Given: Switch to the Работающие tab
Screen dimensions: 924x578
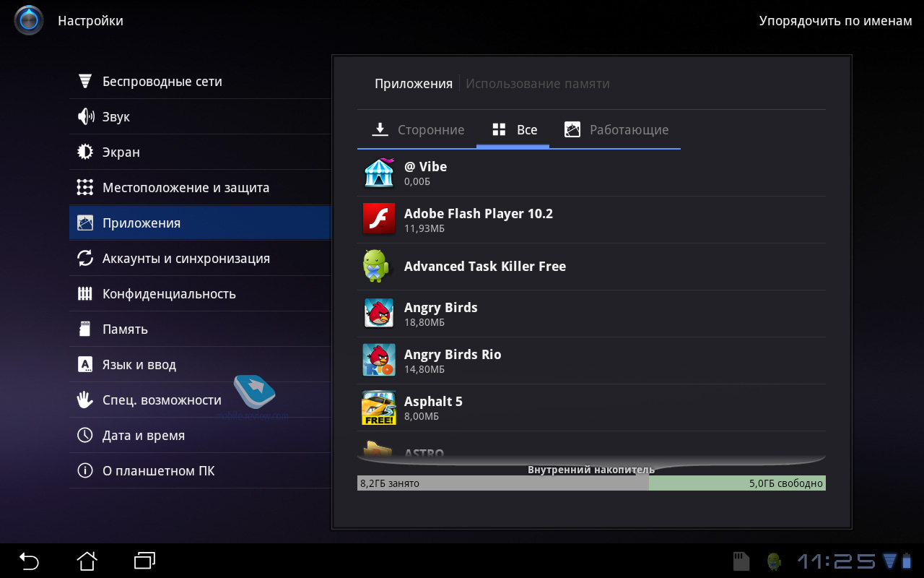Looking at the screenshot, I should [x=615, y=130].
